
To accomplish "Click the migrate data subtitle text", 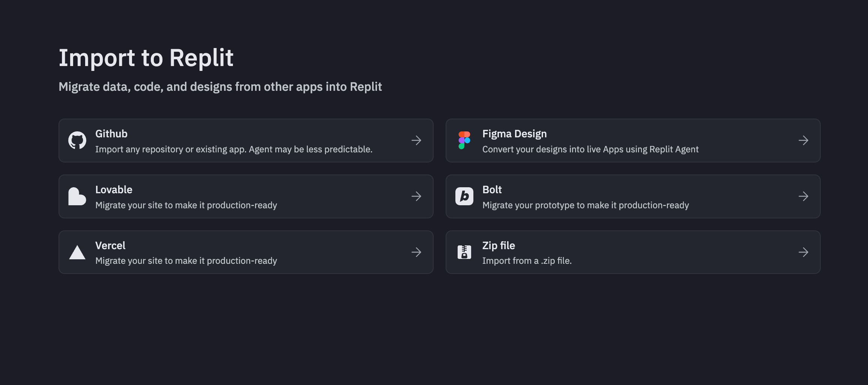I will tap(220, 87).
